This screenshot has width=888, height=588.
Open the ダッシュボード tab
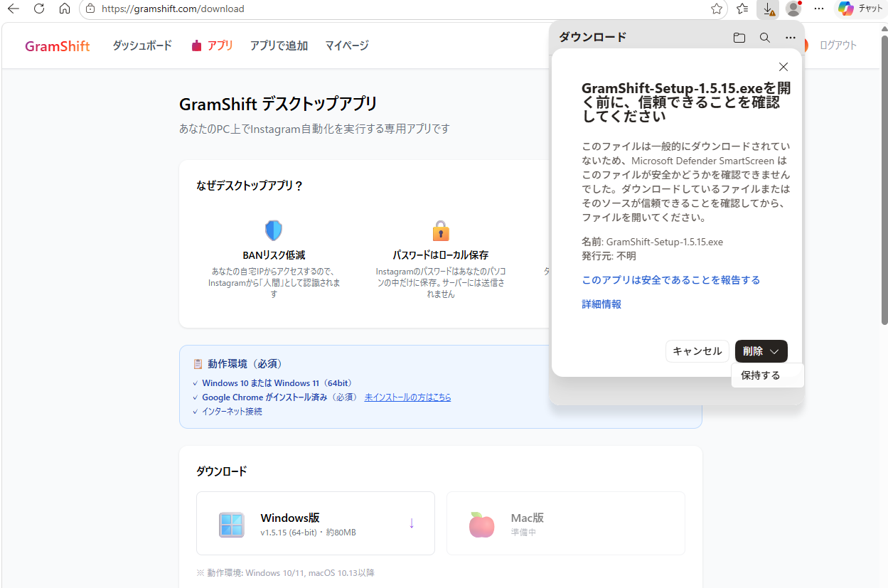pos(142,46)
